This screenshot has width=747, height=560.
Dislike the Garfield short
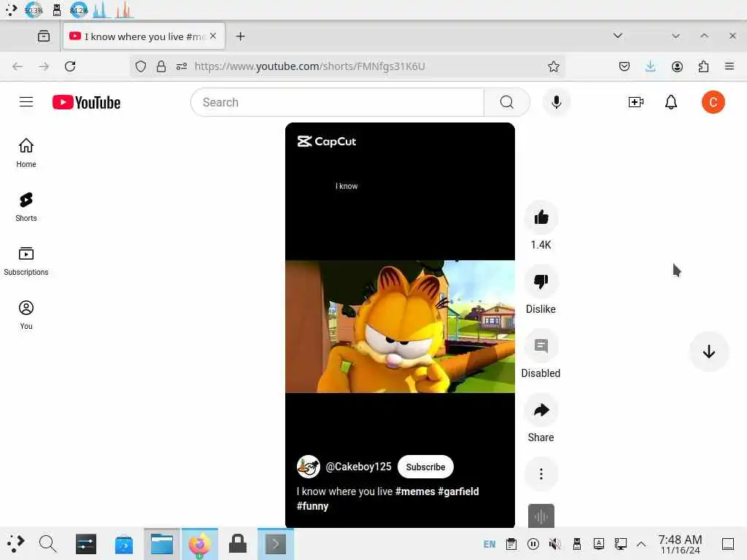(541, 282)
